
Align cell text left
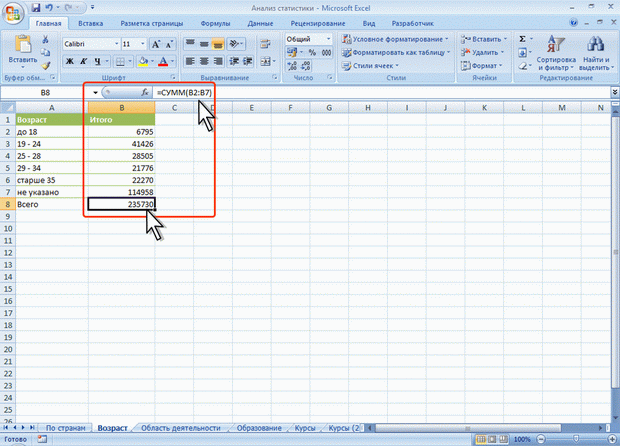pyautogui.click(x=190, y=61)
